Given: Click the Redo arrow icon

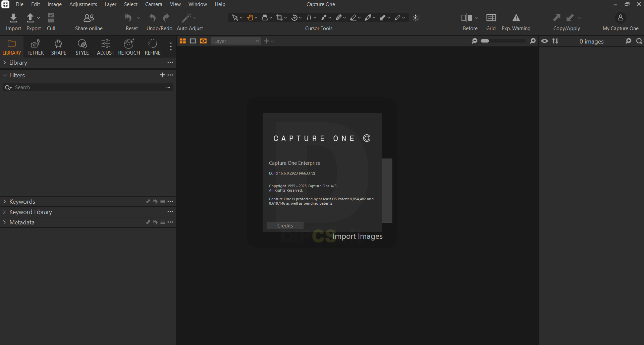Looking at the screenshot, I should pyautogui.click(x=166, y=18).
